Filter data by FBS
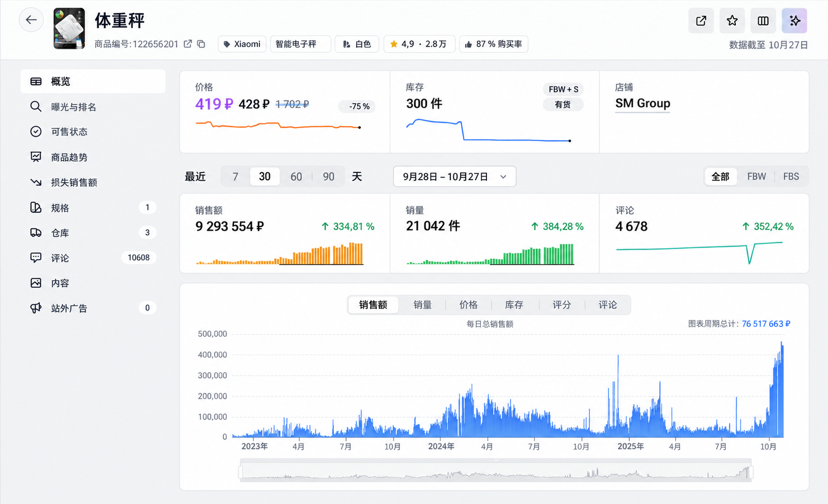Screen dimensions: 828x504 [791, 177]
